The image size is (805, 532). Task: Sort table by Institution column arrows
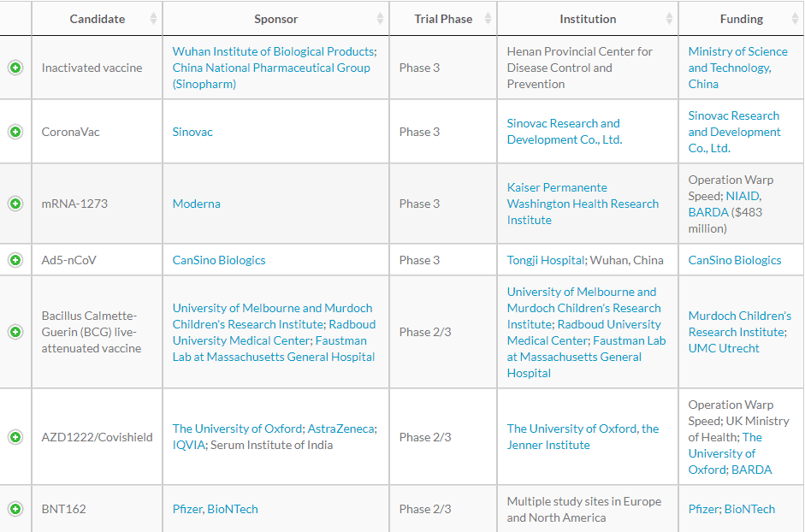(x=669, y=19)
